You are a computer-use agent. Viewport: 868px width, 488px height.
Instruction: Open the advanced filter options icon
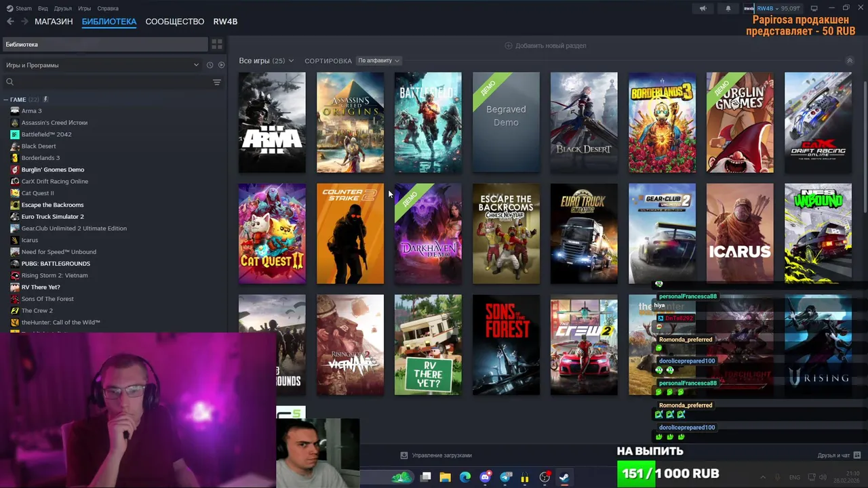(x=217, y=82)
